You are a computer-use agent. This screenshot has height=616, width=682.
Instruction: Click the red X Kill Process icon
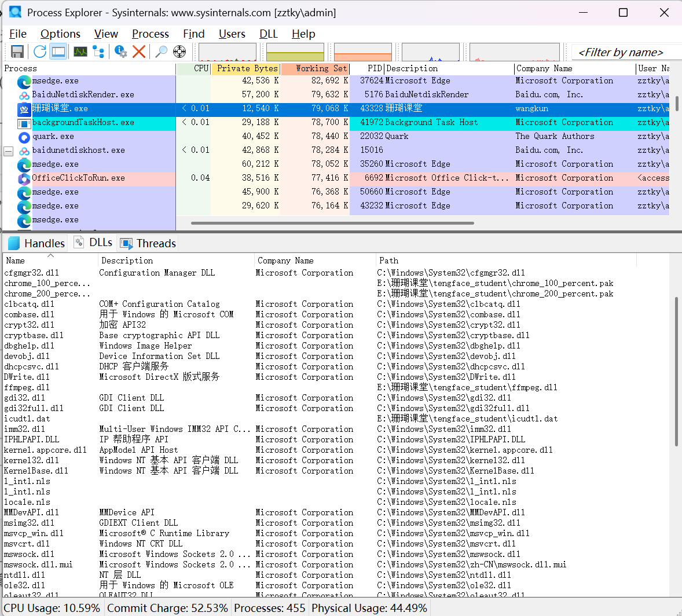click(139, 52)
